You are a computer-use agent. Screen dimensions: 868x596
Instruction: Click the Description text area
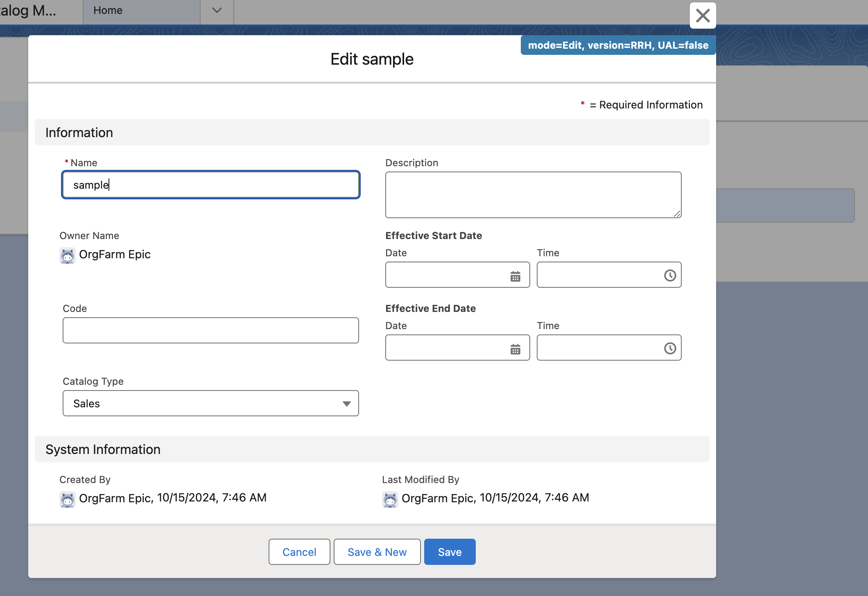point(533,194)
